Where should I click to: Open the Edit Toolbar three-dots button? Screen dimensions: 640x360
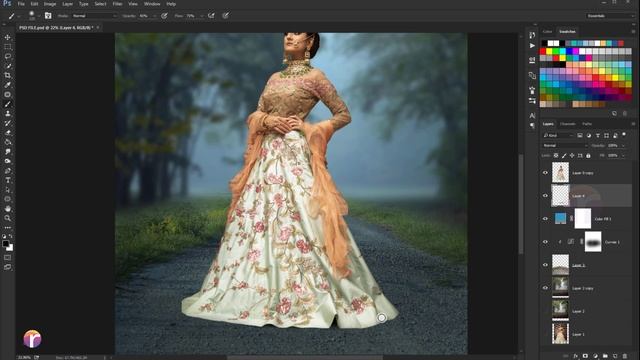(7, 227)
